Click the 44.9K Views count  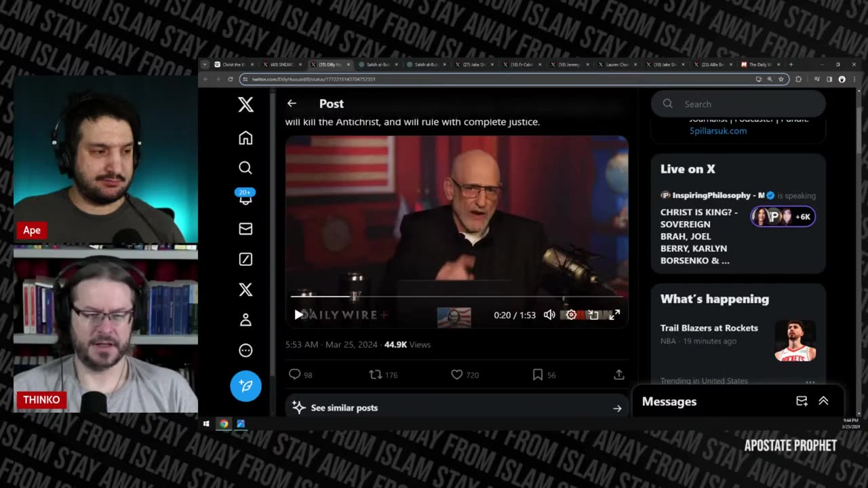point(407,344)
